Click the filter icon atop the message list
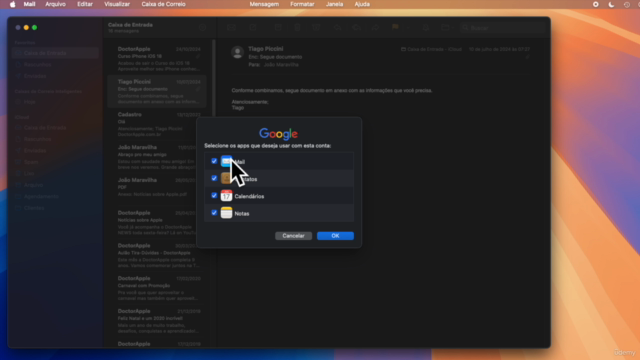The image size is (640, 360). tap(202, 28)
